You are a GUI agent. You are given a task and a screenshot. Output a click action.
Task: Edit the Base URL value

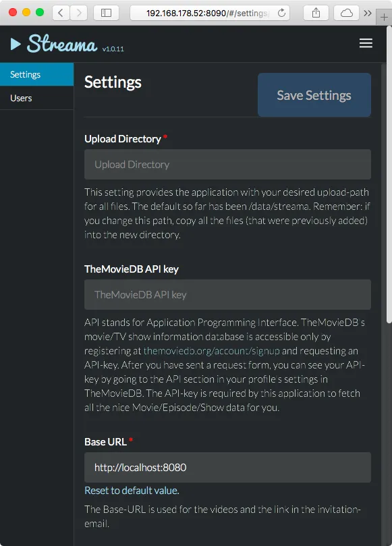227,467
